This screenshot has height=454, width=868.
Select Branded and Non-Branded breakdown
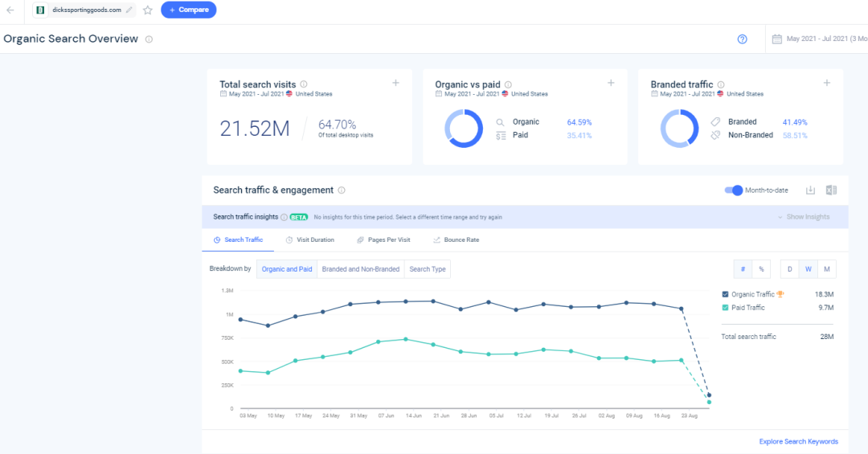pos(360,269)
